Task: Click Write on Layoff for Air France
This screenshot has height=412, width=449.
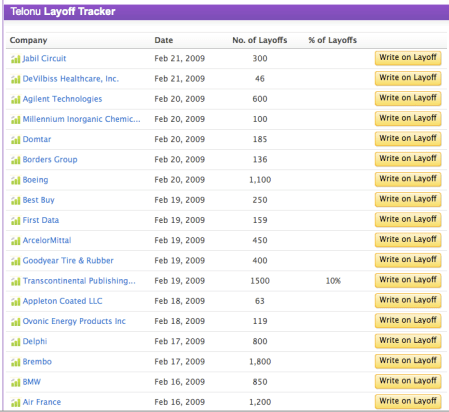Action: pos(408,401)
